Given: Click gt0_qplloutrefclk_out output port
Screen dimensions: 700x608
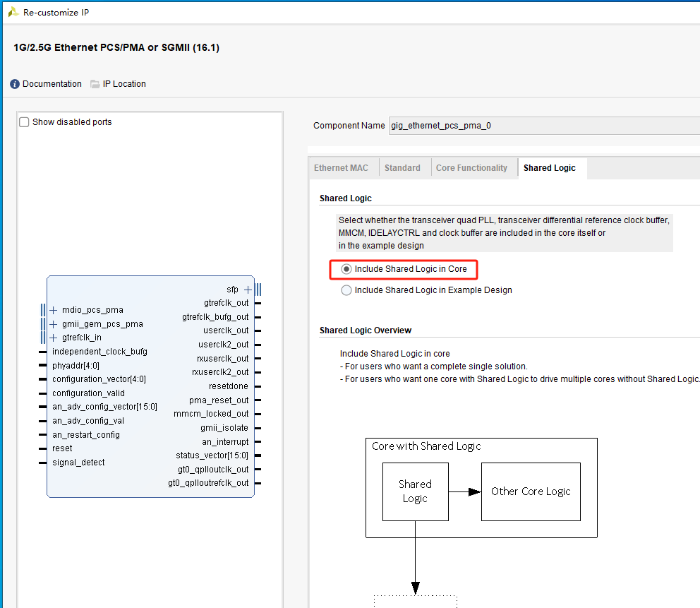Looking at the screenshot, I should tap(208, 483).
